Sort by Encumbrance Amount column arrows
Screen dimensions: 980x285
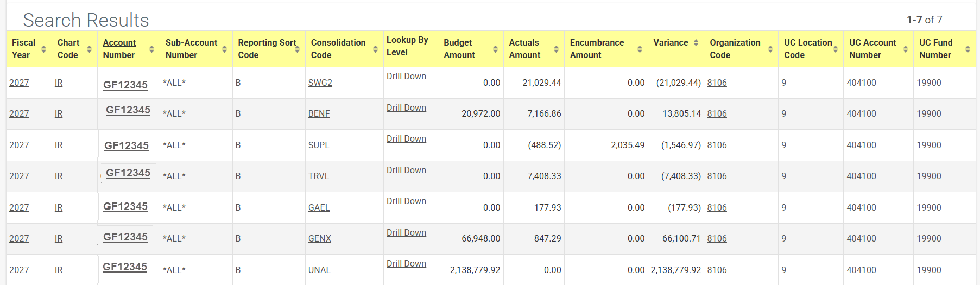[640, 49]
